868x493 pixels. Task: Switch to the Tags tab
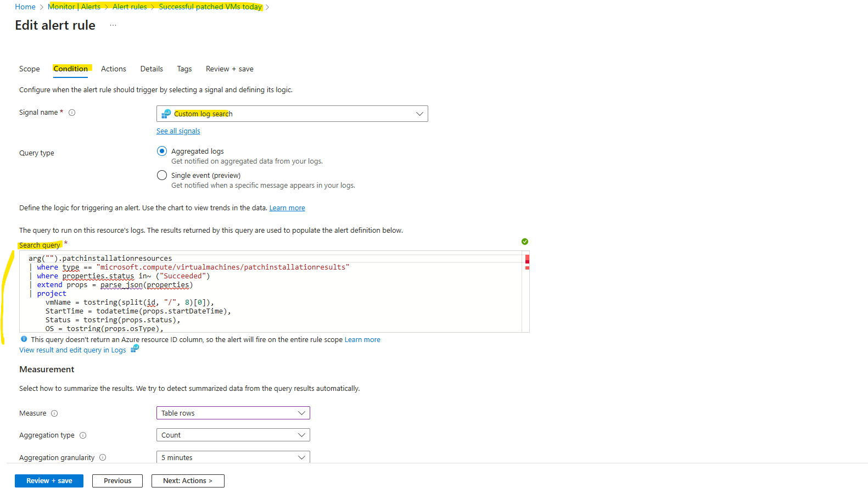pyautogui.click(x=184, y=69)
